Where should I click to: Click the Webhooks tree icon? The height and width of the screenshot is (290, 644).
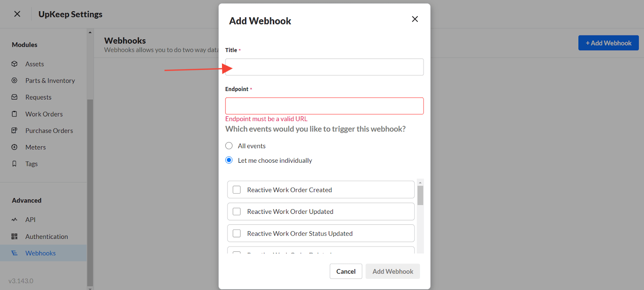tap(14, 253)
